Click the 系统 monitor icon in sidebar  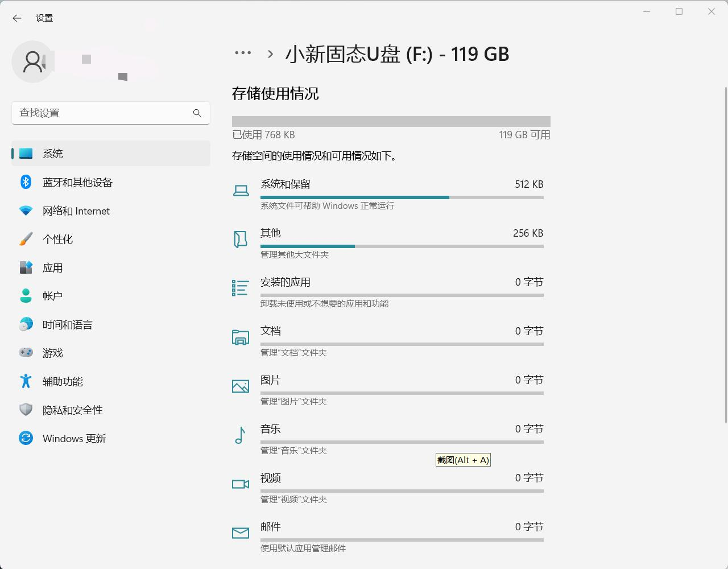[26, 154]
